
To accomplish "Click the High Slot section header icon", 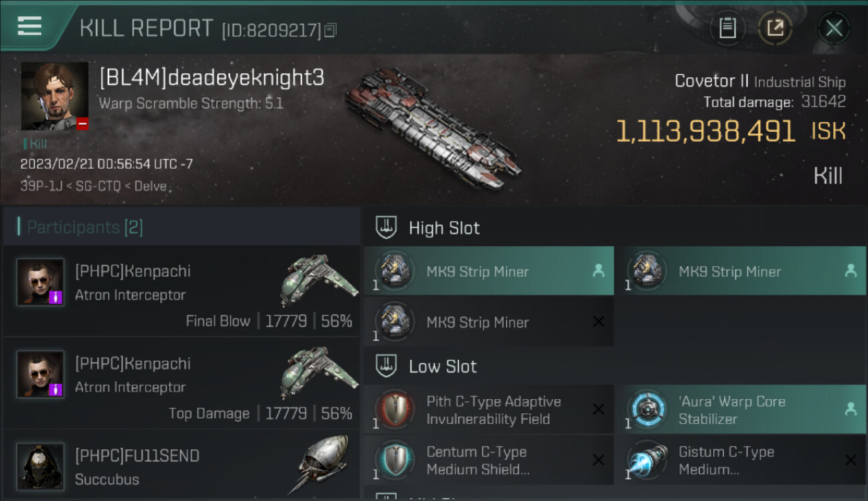I will click(x=387, y=228).
